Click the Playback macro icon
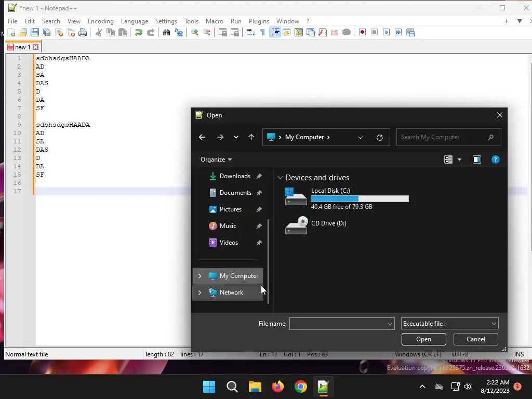532x399 pixels. coord(386,33)
